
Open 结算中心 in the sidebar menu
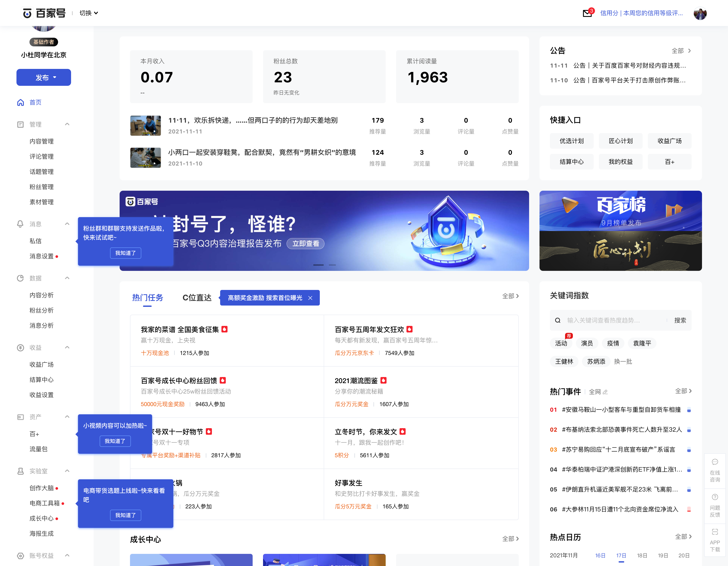(x=41, y=380)
